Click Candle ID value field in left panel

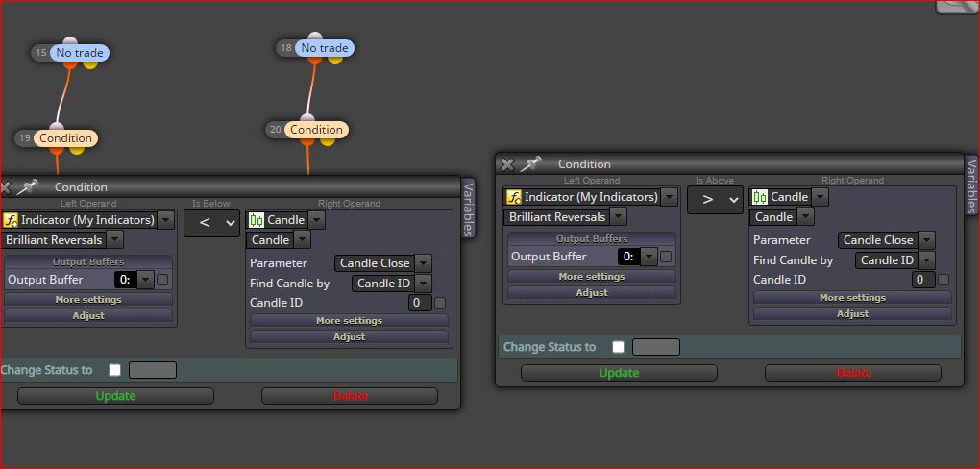tap(420, 304)
